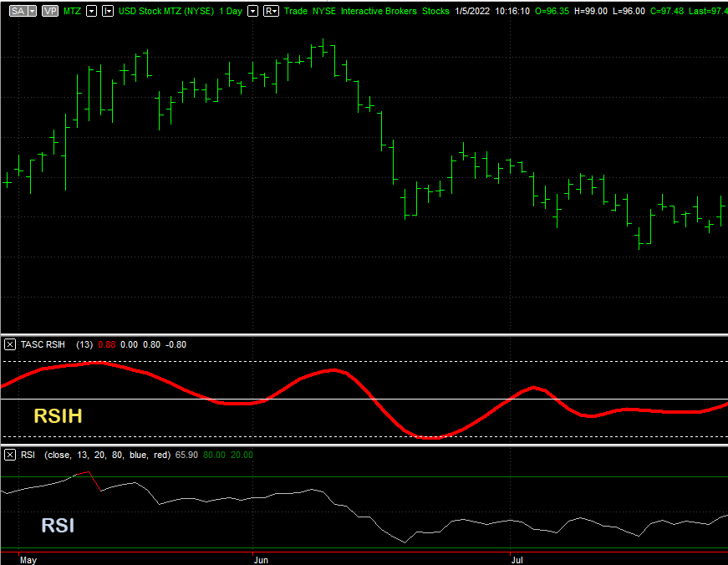Click the MTZ symbol label
Image resolution: width=728 pixels, height=565 pixels.
(72, 11)
